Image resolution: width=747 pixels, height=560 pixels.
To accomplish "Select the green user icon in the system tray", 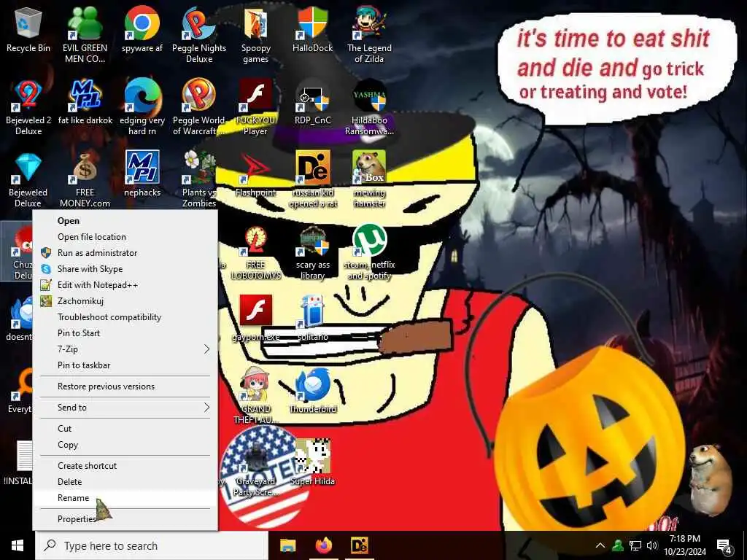I will [x=618, y=545].
